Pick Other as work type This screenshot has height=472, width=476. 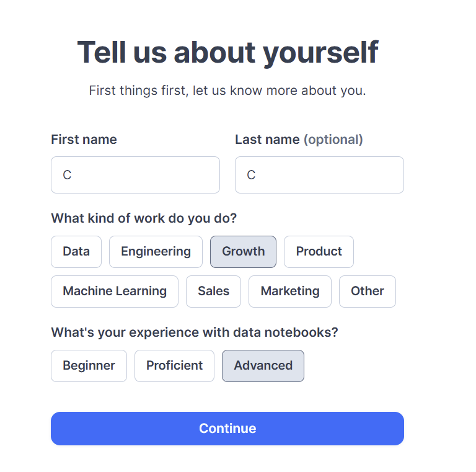click(x=367, y=292)
